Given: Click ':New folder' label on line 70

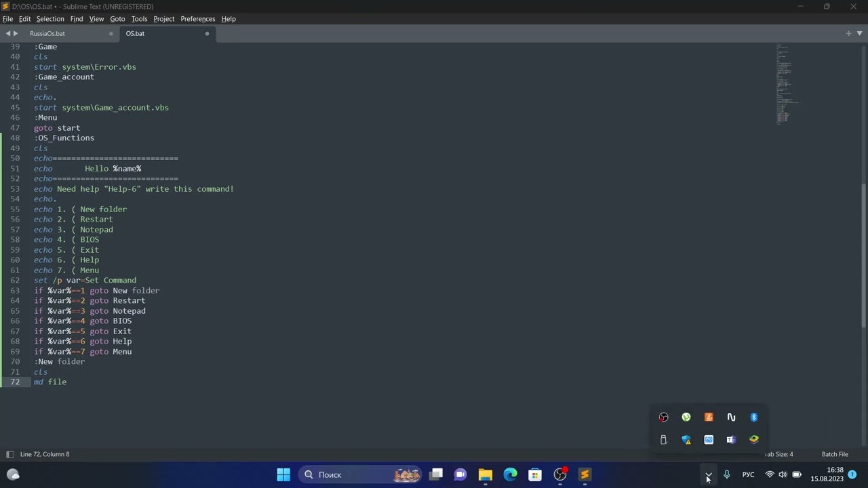Looking at the screenshot, I should 60,361.
